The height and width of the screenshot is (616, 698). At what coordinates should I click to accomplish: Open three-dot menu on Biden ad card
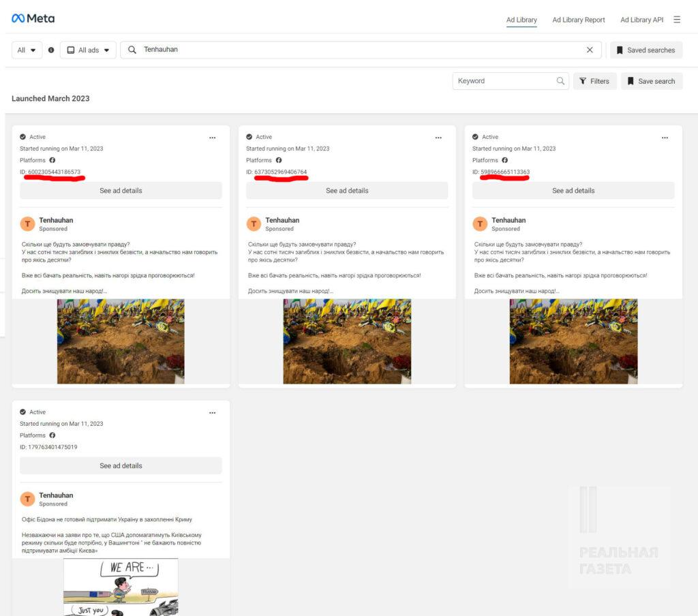coord(213,413)
